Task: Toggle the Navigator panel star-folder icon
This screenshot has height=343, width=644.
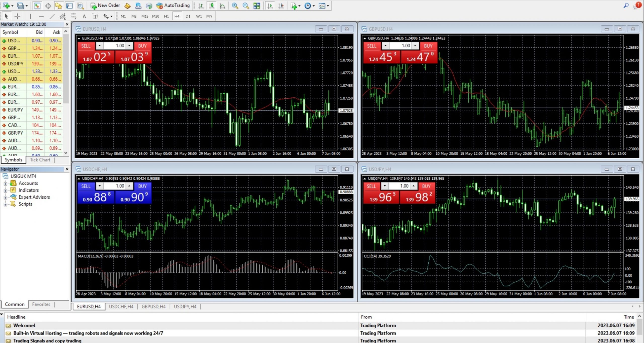Action: [x=59, y=6]
